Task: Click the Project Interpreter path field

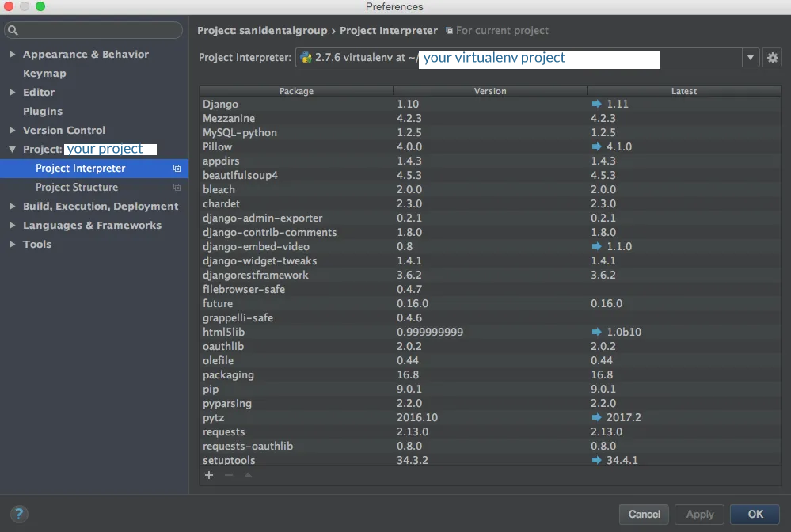Action: coord(519,58)
